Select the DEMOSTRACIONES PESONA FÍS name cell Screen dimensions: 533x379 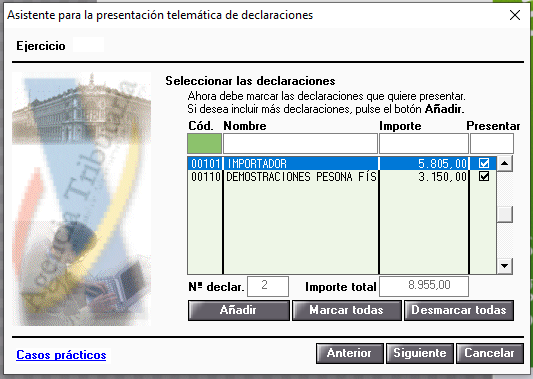pos(301,176)
